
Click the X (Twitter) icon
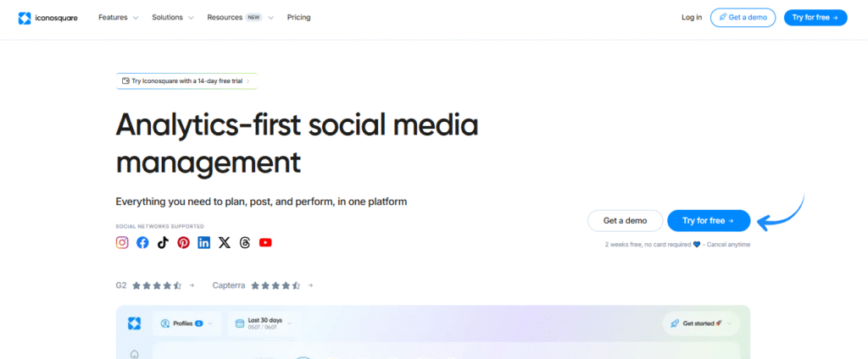224,242
